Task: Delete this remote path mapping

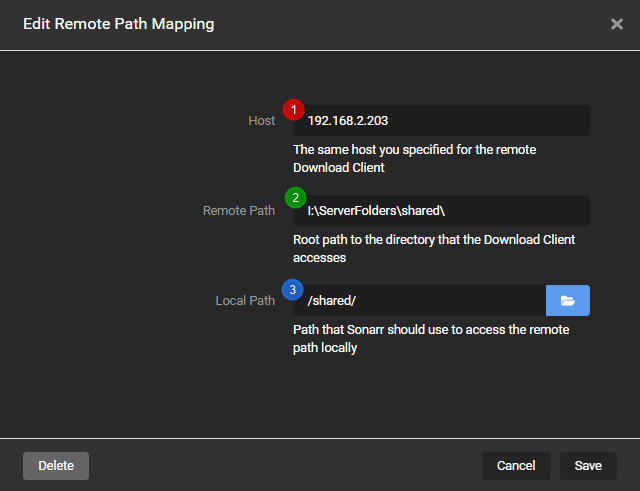Action: click(56, 466)
